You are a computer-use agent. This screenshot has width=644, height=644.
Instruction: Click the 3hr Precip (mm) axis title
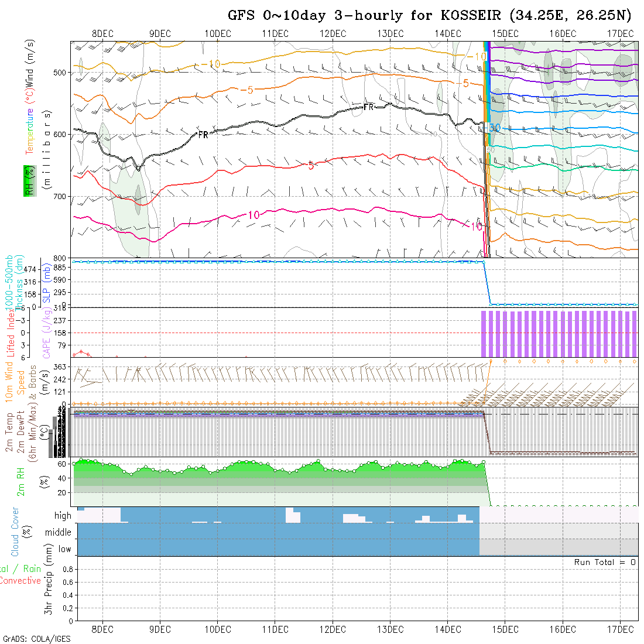[x=49, y=588]
